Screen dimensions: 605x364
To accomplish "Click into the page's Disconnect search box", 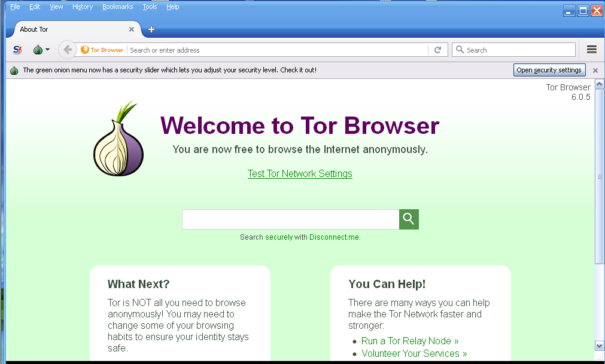I will [291, 219].
